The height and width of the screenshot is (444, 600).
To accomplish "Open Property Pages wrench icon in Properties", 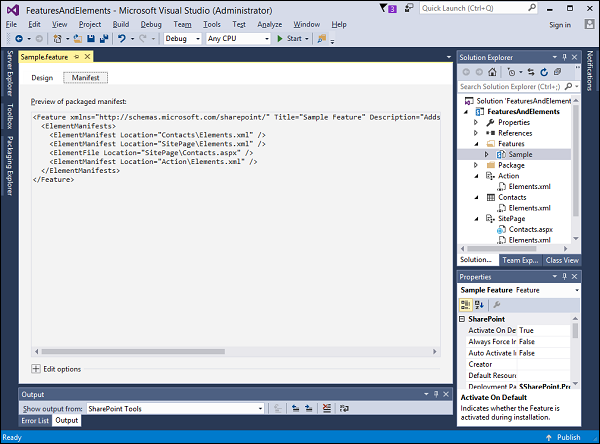I will point(497,304).
